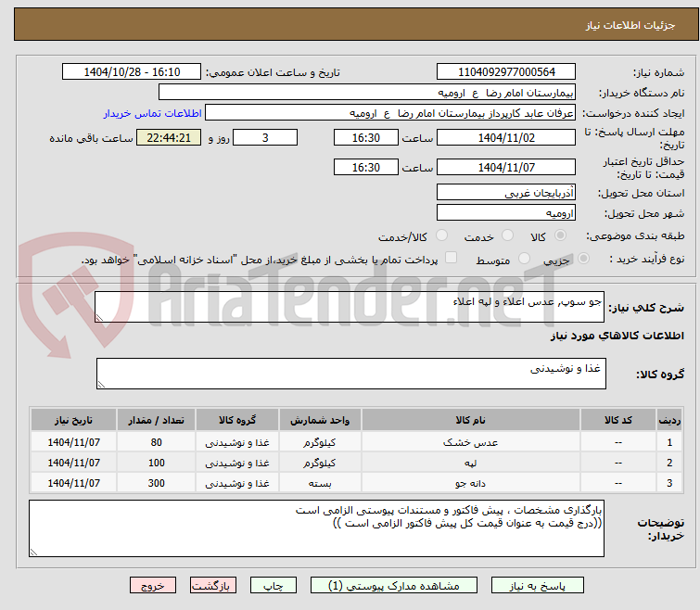Click the لپه item name cell

(471, 463)
